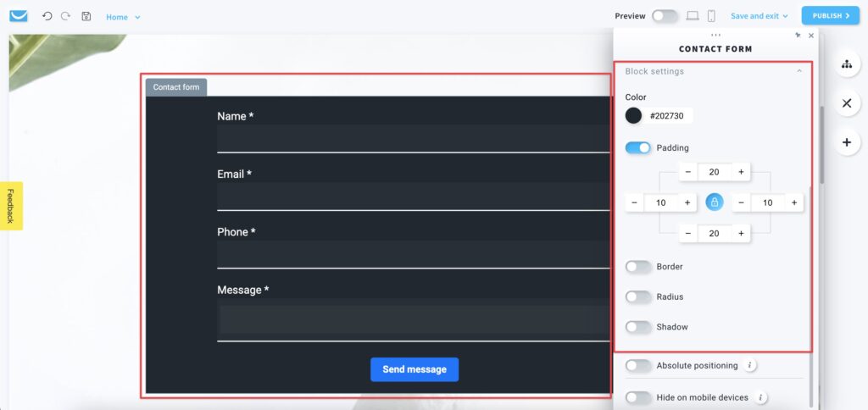
Task: Undo the last change
Action: click(47, 16)
